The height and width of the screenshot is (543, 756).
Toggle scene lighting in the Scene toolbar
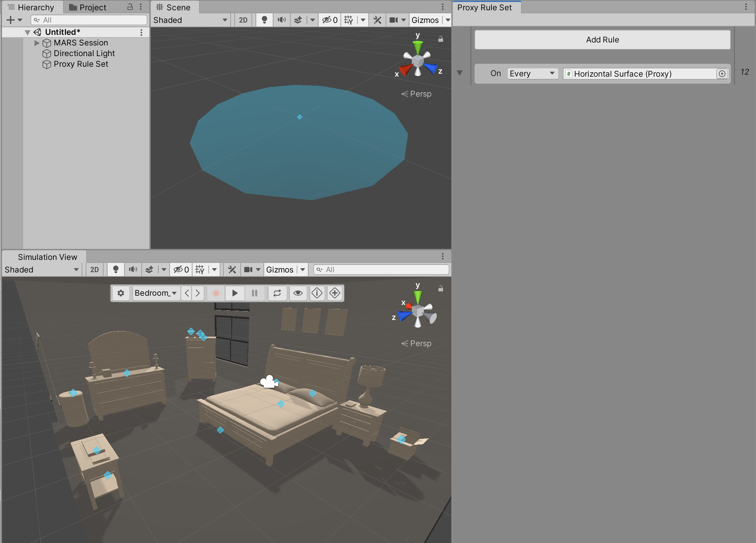264,20
